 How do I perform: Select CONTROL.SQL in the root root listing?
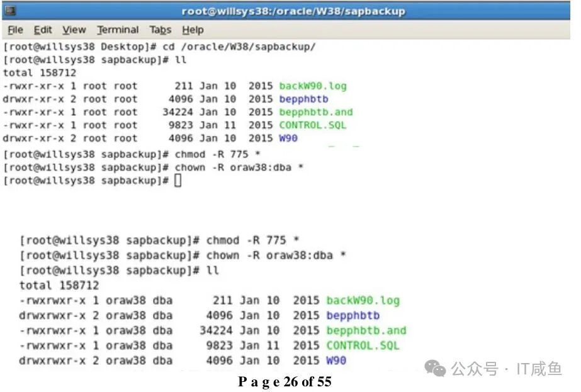point(312,125)
